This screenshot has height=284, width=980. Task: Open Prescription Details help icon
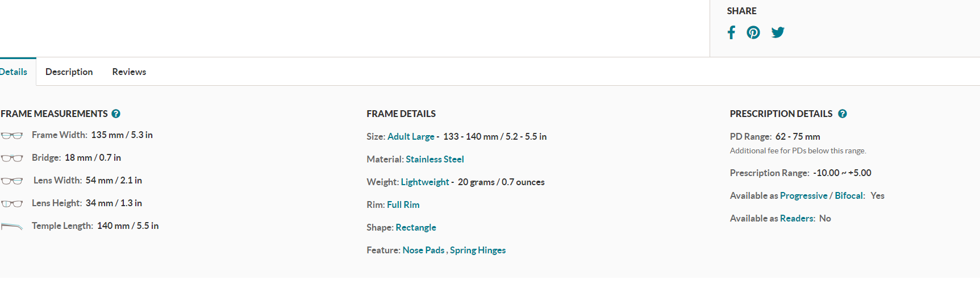(x=843, y=114)
